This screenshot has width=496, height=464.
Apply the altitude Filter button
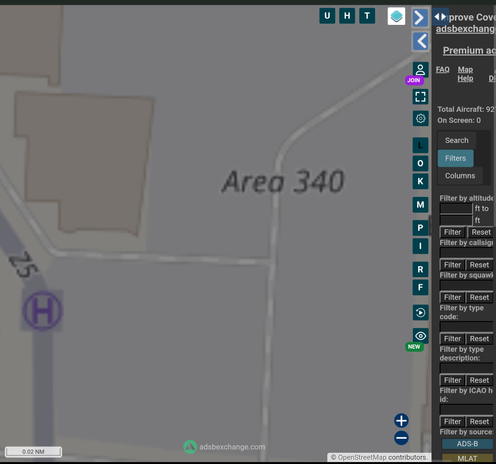[x=452, y=232]
